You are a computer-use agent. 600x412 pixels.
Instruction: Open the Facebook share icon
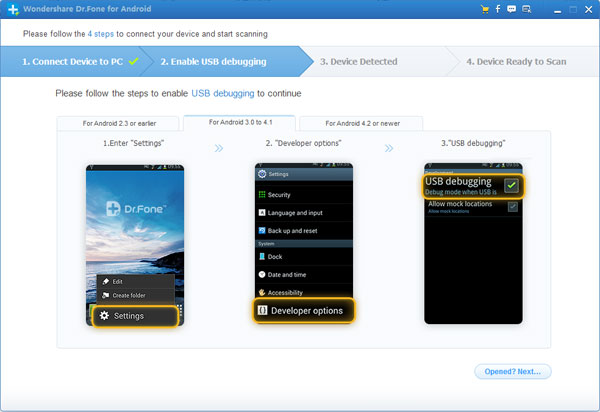498,9
